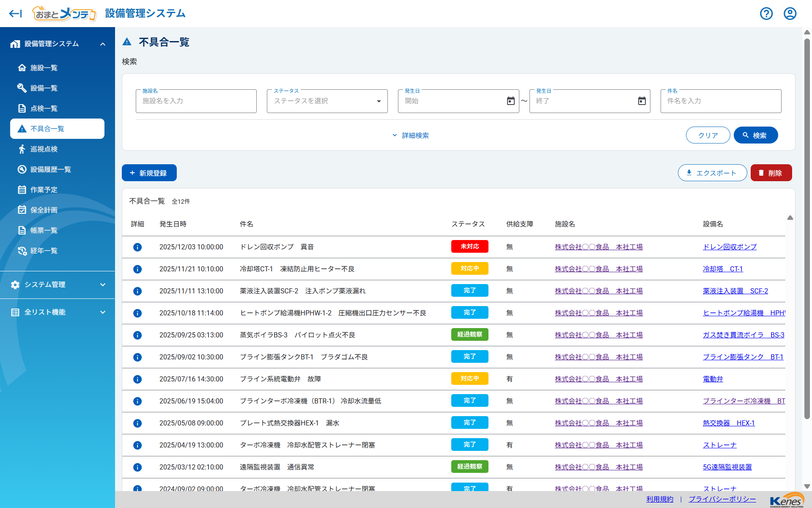
Task: Open start date calendar picker icon
Action: [510, 101]
